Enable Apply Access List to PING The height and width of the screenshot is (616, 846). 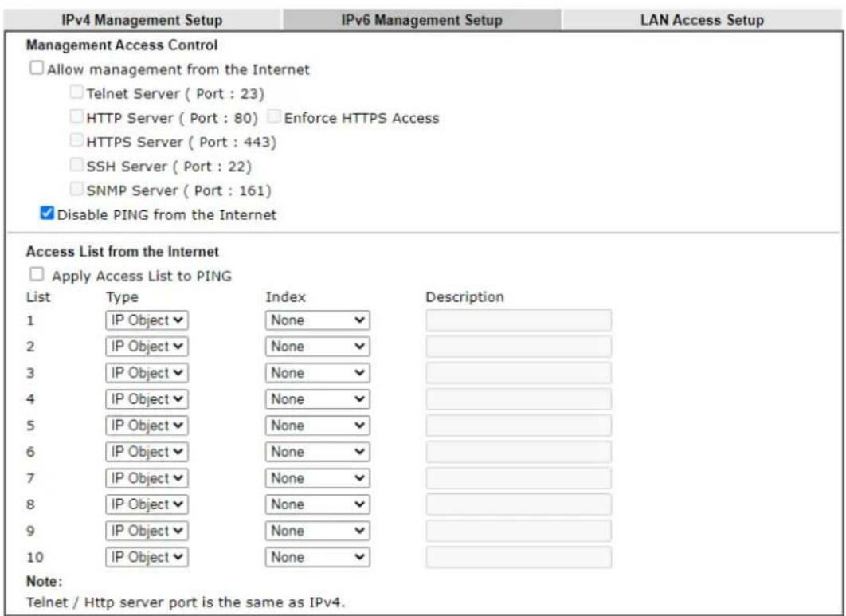pyautogui.click(x=36, y=274)
